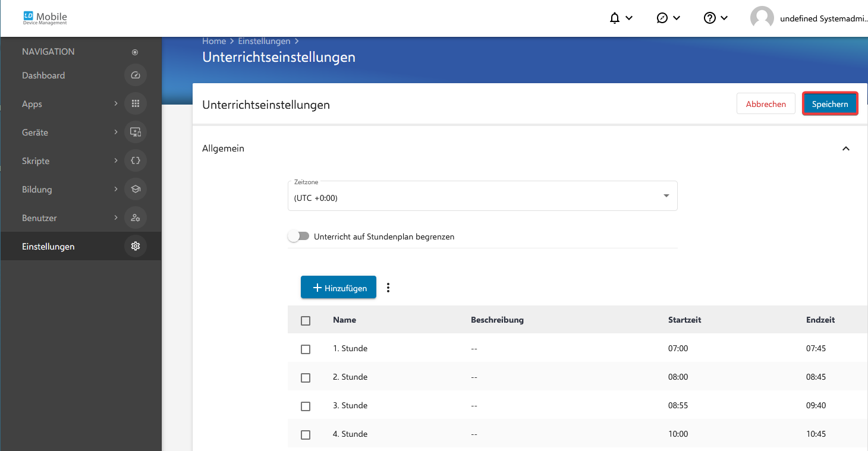Click the Bildung graduation cap icon

pyautogui.click(x=136, y=190)
